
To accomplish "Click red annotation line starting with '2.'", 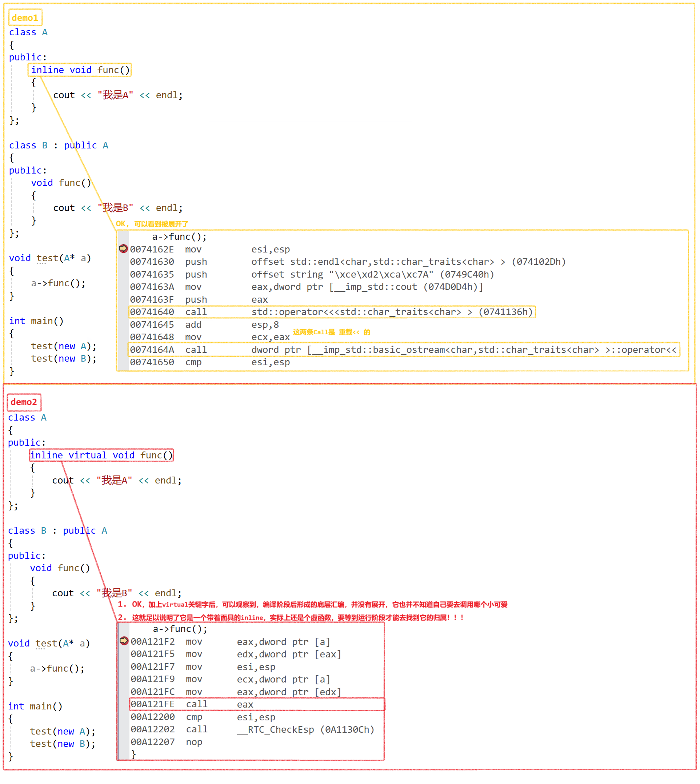I will (x=291, y=617).
